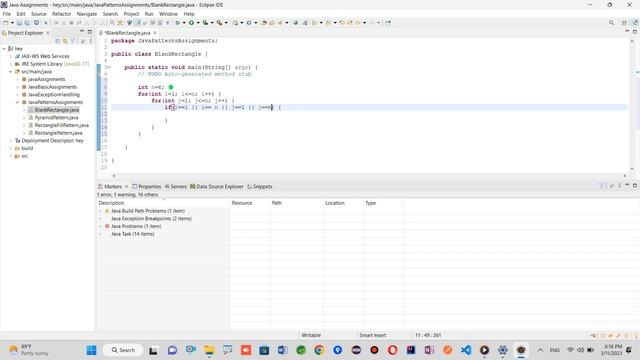Image resolution: width=640 pixels, height=360 pixels.
Task: Click the filter icon in Markers view toolbar
Action: 601,186
